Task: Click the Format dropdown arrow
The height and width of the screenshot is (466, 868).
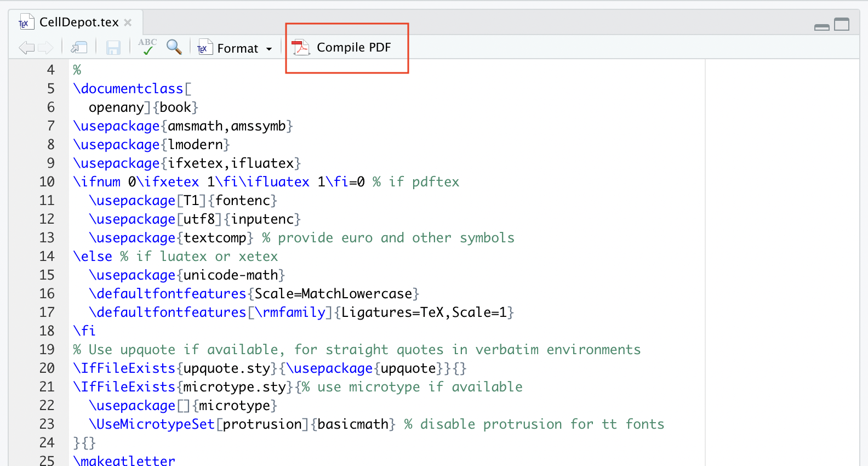Action: coord(269,49)
